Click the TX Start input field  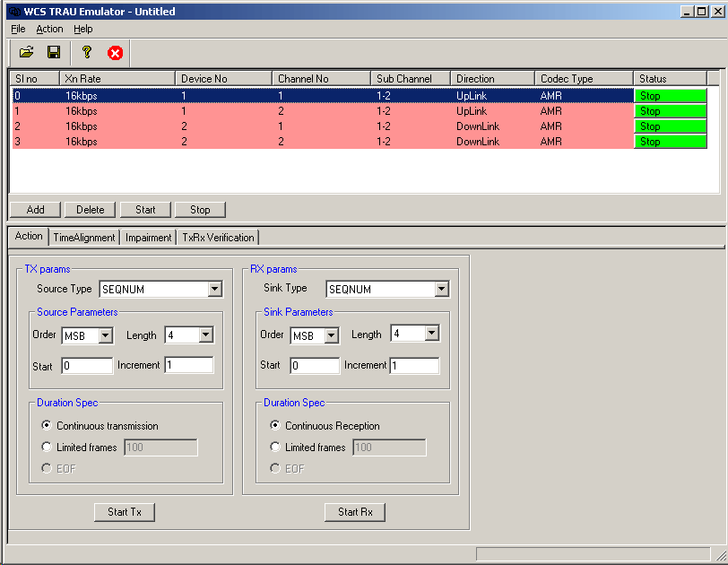pos(87,365)
